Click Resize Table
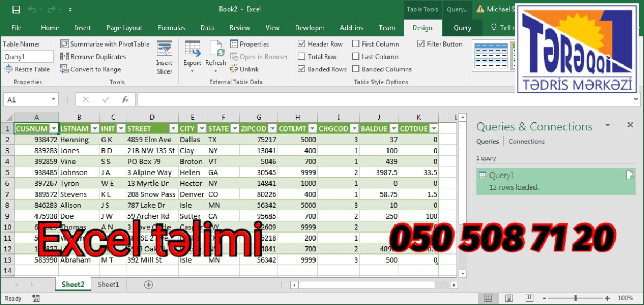 (x=27, y=69)
